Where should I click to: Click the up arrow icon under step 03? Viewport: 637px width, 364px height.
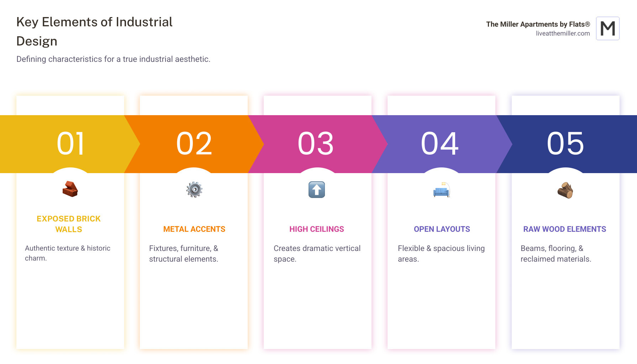click(x=316, y=189)
